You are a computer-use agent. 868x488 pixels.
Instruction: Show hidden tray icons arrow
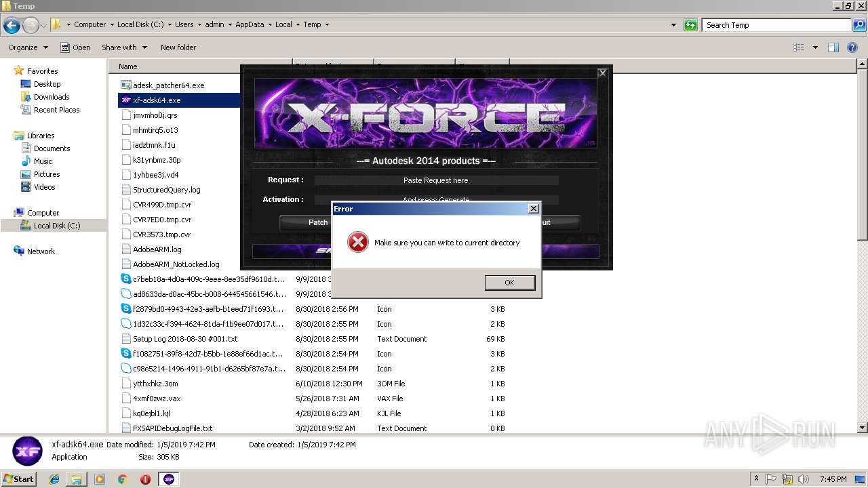[x=757, y=479]
